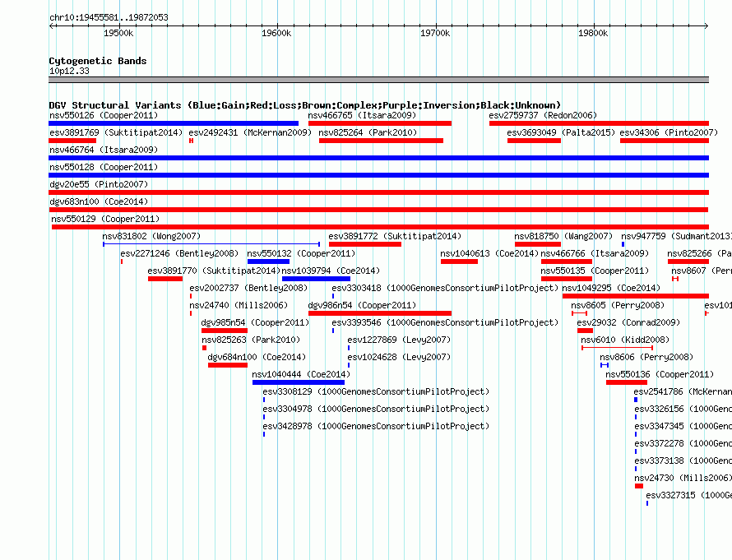732x560 pixels.
Task: Click nsv8605 (Perry2008) label
Action: [x=618, y=305]
